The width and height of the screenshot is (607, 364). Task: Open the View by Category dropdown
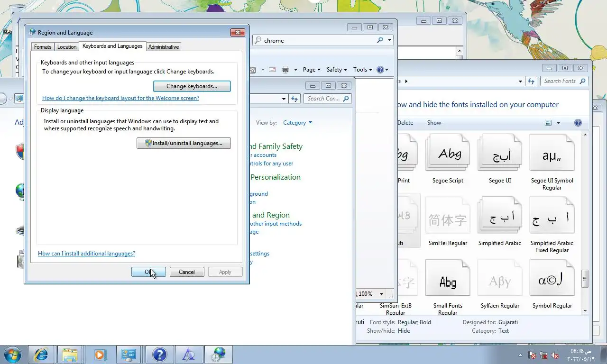[298, 123]
